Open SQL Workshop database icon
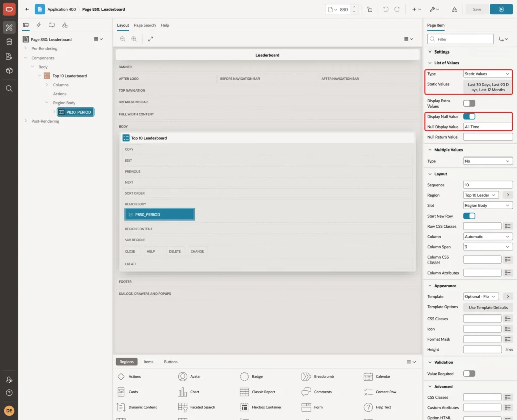517x420 pixels. click(9, 42)
